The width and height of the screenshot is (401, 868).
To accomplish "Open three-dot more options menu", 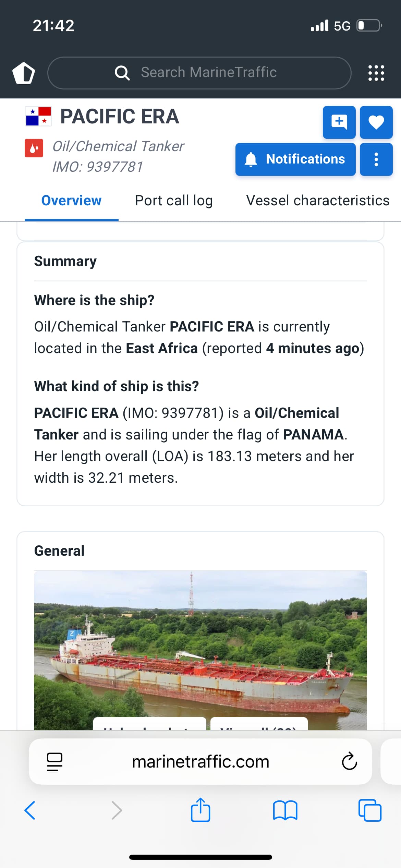I will 376,159.
